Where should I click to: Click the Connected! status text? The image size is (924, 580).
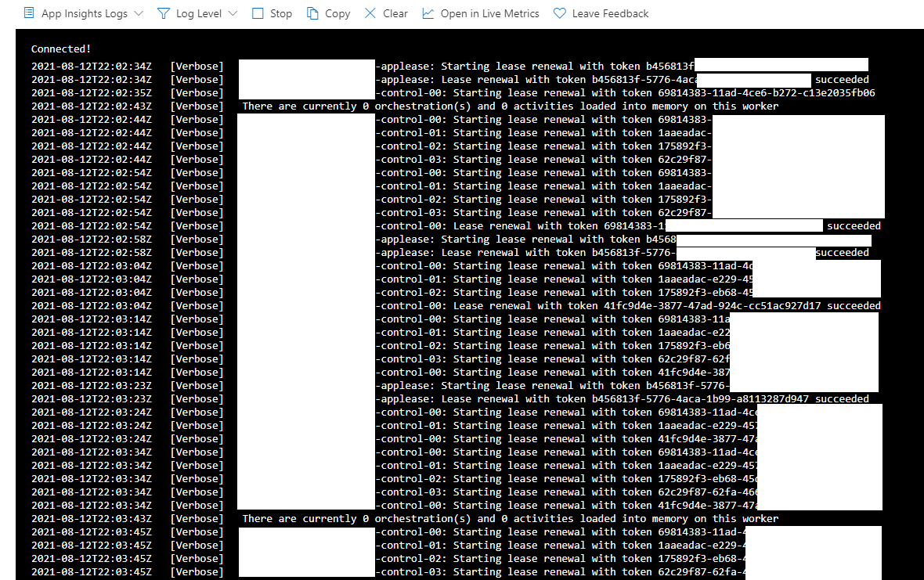[60, 49]
